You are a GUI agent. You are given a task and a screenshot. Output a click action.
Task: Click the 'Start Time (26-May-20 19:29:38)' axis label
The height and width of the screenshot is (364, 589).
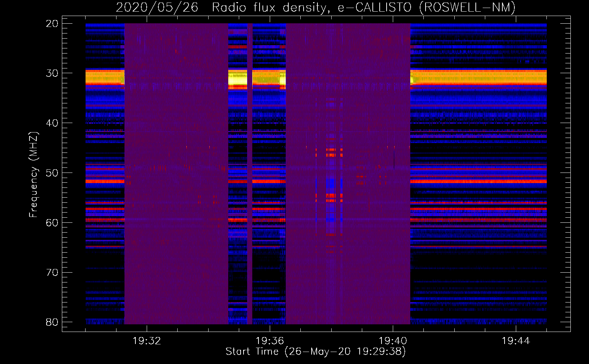[x=316, y=352]
